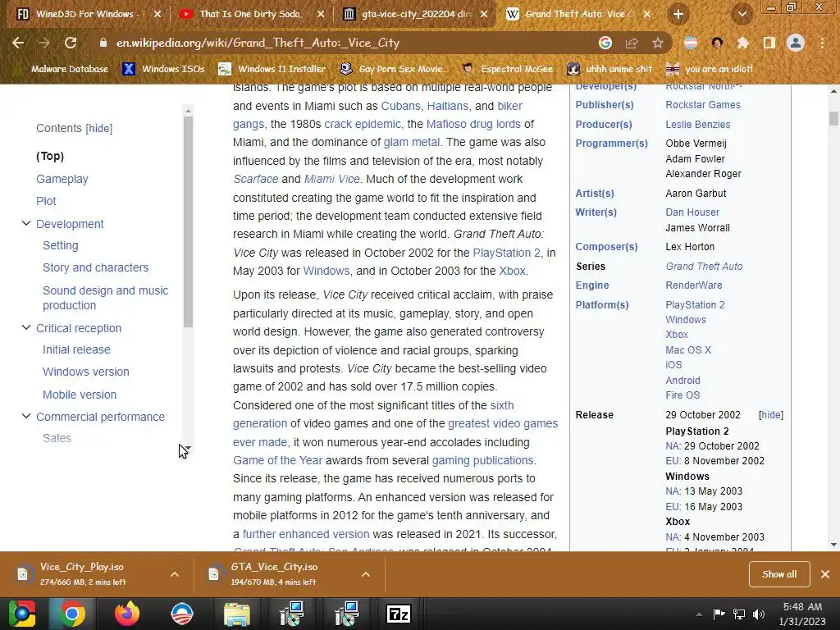Screen dimensions: 840x630
Task: Hide the Contents sidebar
Action: (x=99, y=129)
